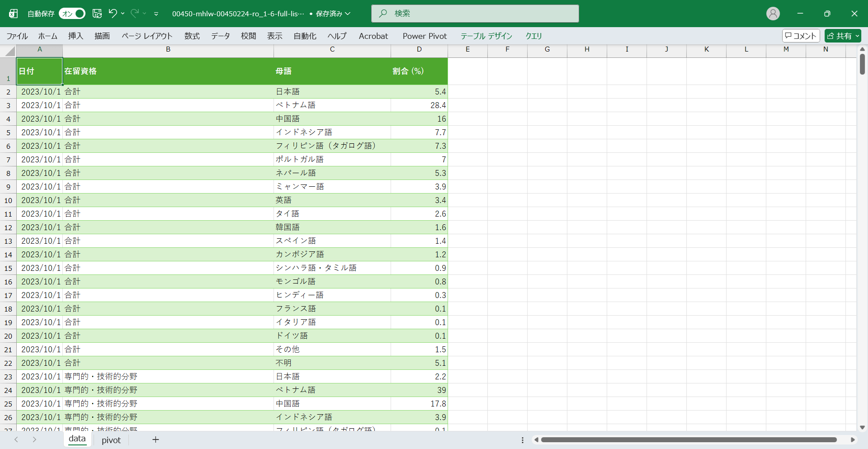
Task: Click the 共有 share button
Action: click(x=842, y=36)
